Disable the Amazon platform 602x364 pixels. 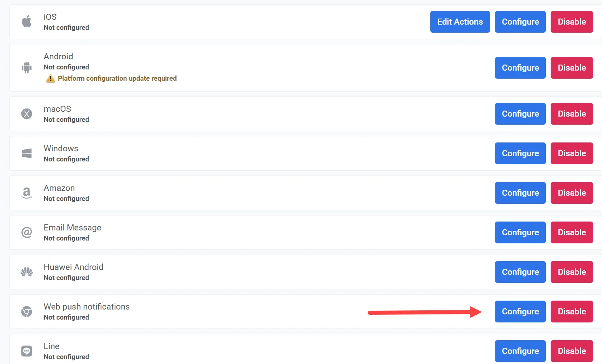tap(572, 193)
